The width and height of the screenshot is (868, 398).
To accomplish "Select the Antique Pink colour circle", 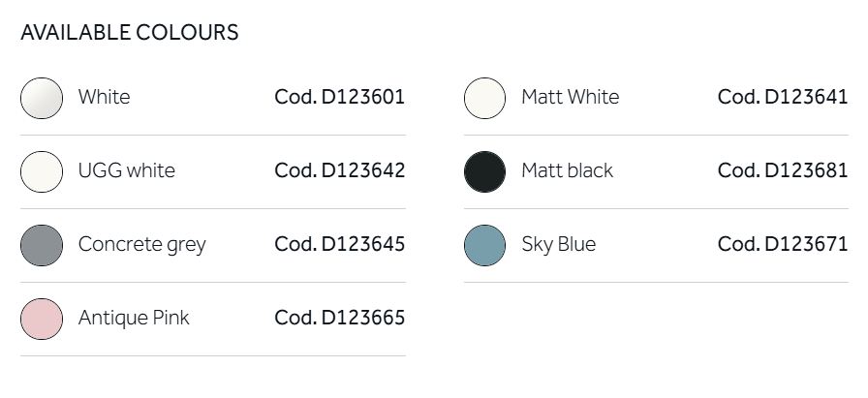I will [42, 319].
